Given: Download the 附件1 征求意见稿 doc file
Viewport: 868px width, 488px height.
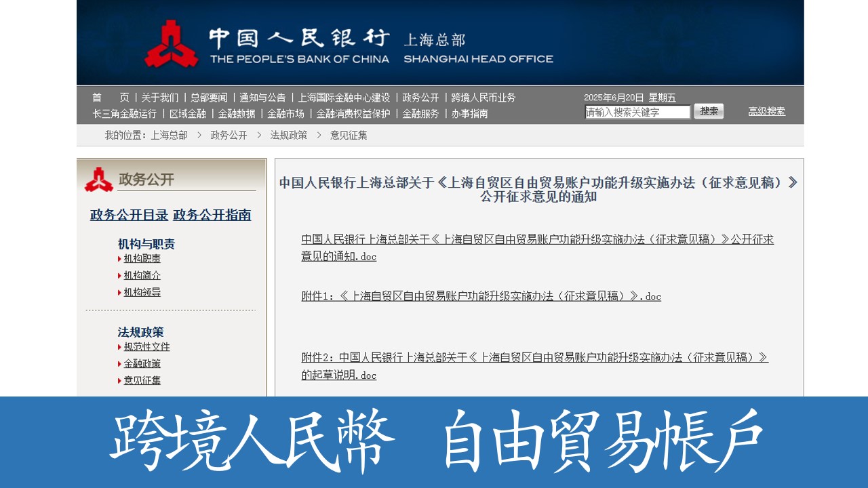Looking at the screenshot, I should click(481, 296).
